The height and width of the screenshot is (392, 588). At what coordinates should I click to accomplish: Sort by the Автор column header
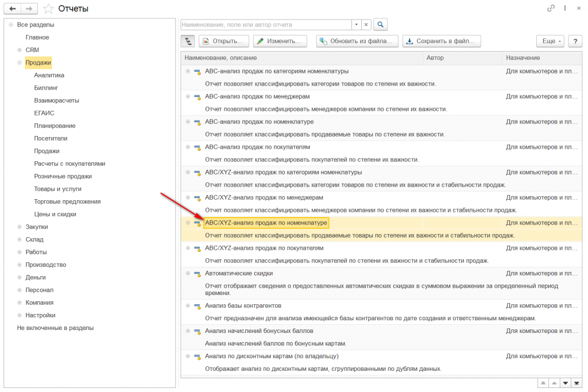pos(462,58)
